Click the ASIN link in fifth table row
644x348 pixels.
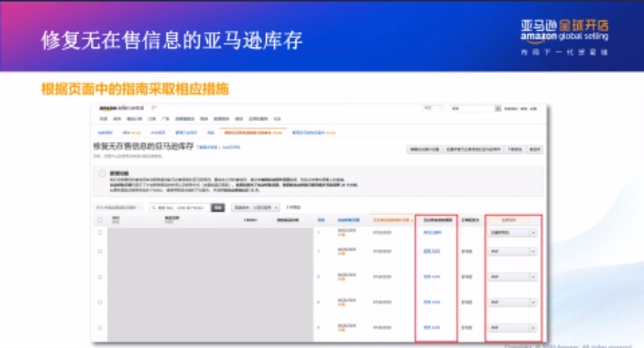click(x=432, y=328)
